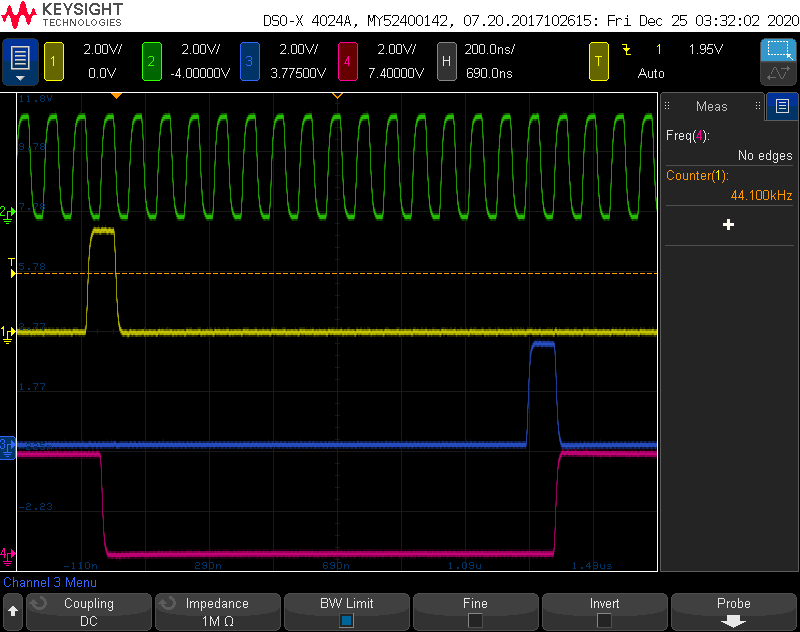Click the trigger level T marker
Screen dimensions: 800x632
(x=12, y=268)
